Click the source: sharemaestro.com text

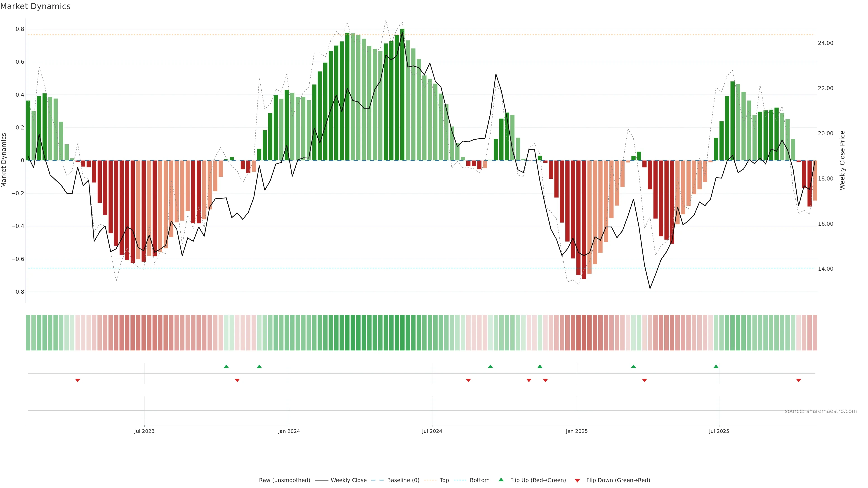coord(821,411)
